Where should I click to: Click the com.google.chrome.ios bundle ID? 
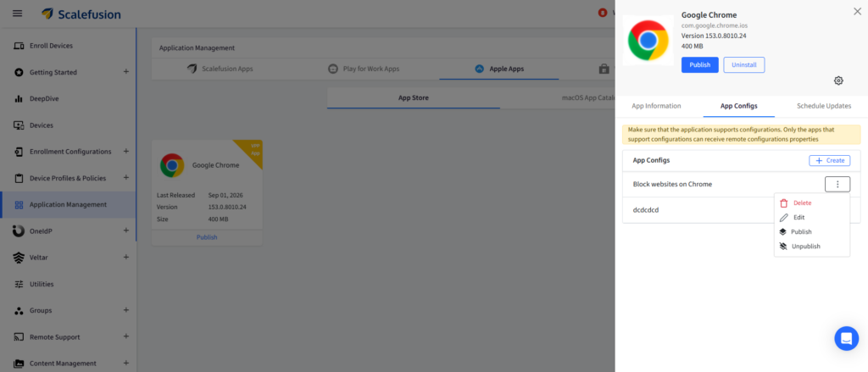click(x=715, y=26)
